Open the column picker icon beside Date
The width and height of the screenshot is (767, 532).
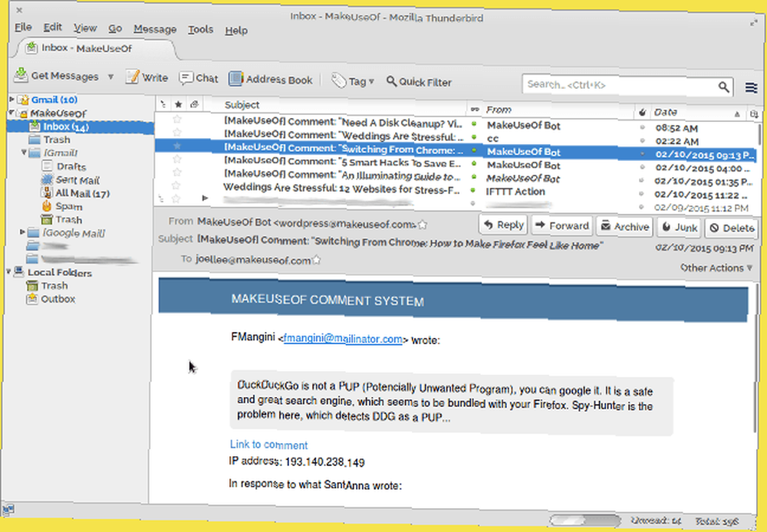point(754,114)
